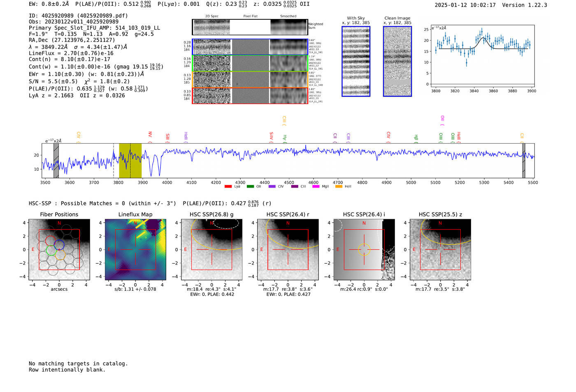
Task: Open the Fiber Positions panel
Action: (59, 250)
